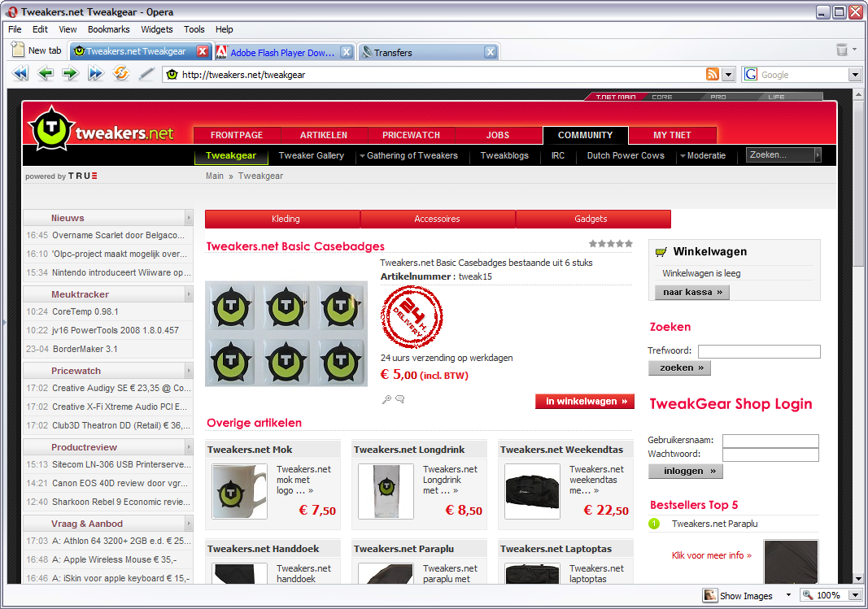This screenshot has width=868, height=609.
Task: Go back with the green Back arrow
Action: click(x=46, y=73)
